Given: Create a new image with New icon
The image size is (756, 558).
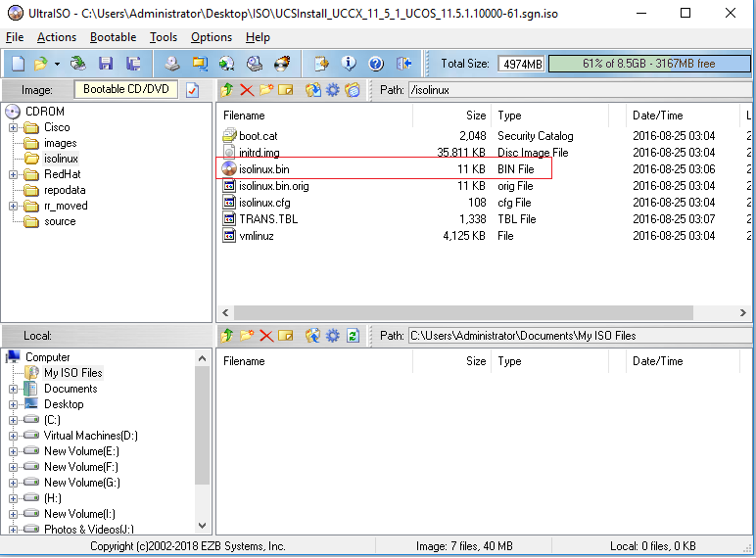Looking at the screenshot, I should coord(18,64).
